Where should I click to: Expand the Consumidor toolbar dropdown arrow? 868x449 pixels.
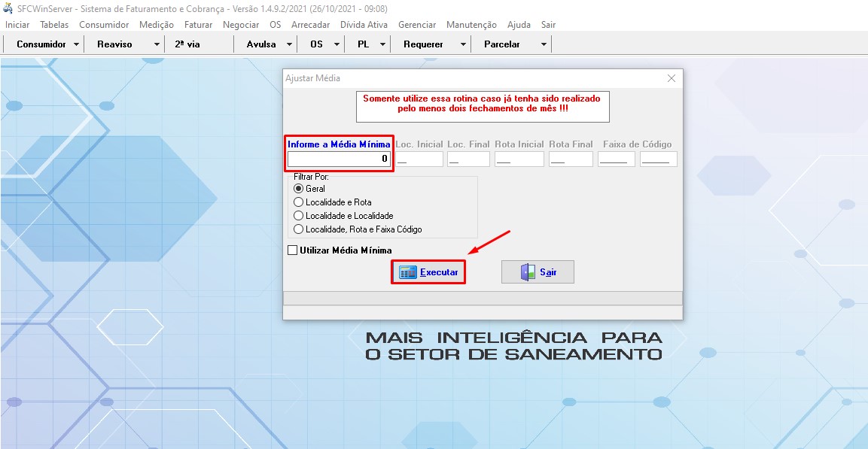click(77, 44)
